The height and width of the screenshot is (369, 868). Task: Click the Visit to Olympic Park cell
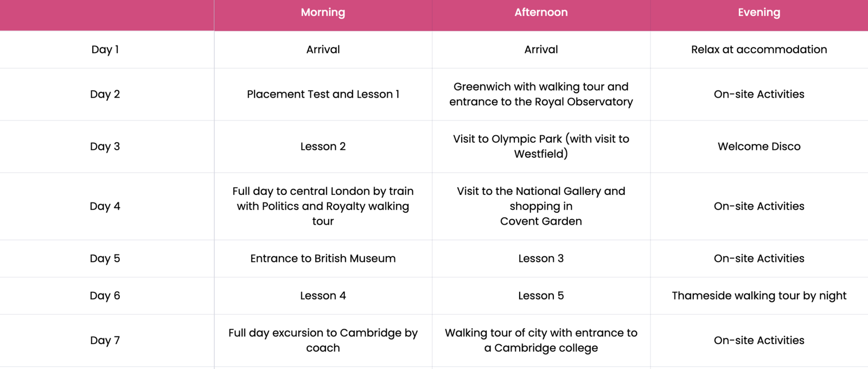541,147
